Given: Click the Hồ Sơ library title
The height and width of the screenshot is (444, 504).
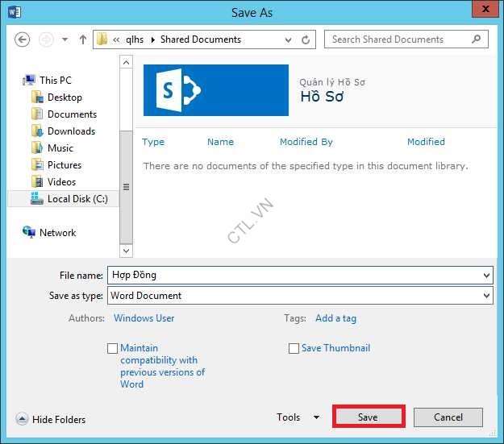Looking at the screenshot, I should tap(322, 96).
